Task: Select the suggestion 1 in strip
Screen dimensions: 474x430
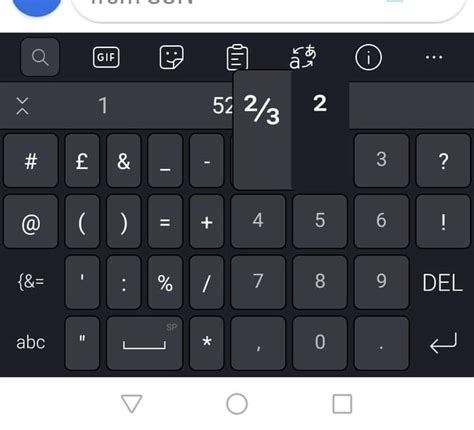Action: pos(103,106)
